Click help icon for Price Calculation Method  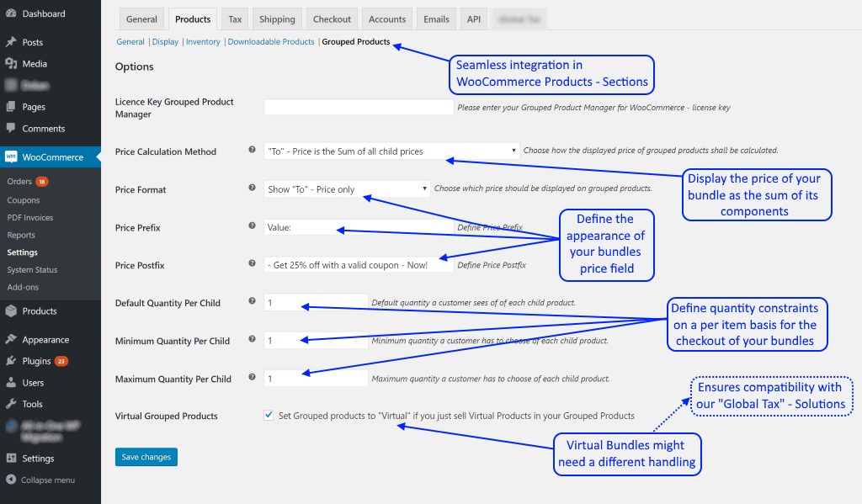[x=252, y=150]
